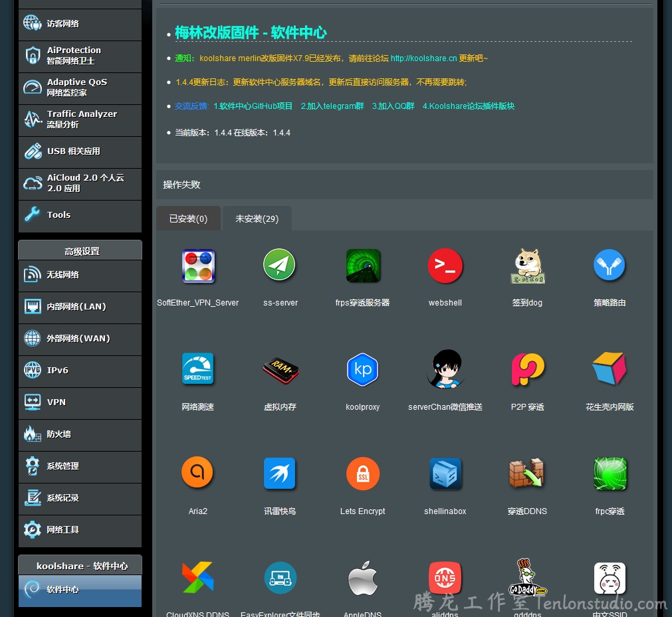The width and height of the screenshot is (672, 617).
Task: Open 内部网络(LAN) settings
Action: coord(80,308)
